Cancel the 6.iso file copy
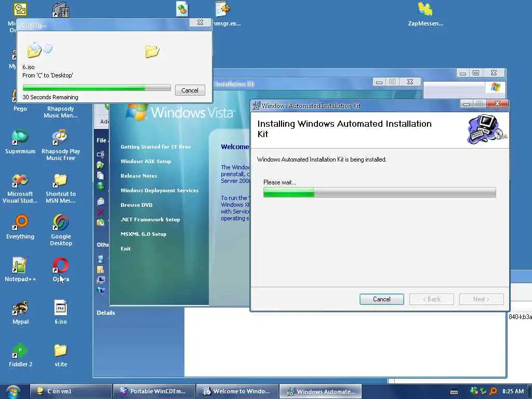This screenshot has width=532, height=399. [190, 90]
